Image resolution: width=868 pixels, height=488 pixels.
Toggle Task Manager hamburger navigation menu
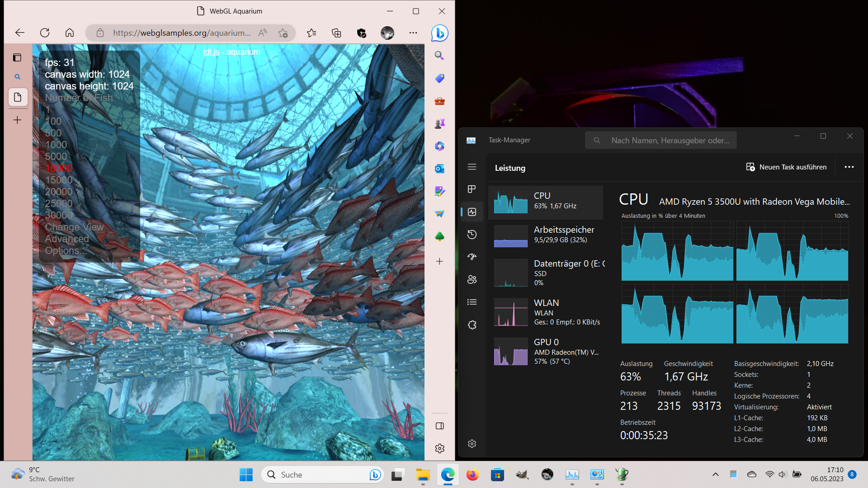472,167
